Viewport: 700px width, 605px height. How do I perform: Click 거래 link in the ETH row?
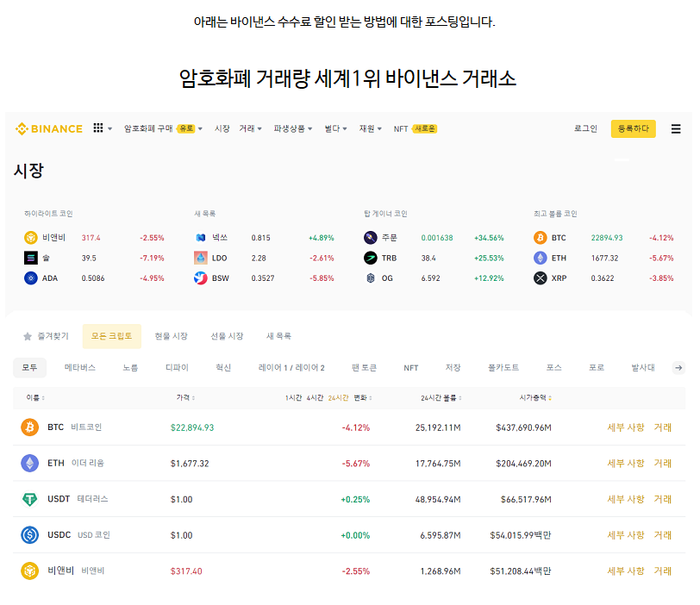662,463
